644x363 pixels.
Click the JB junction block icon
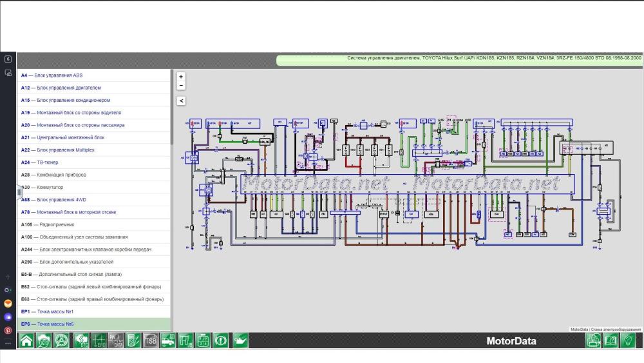[185, 341]
